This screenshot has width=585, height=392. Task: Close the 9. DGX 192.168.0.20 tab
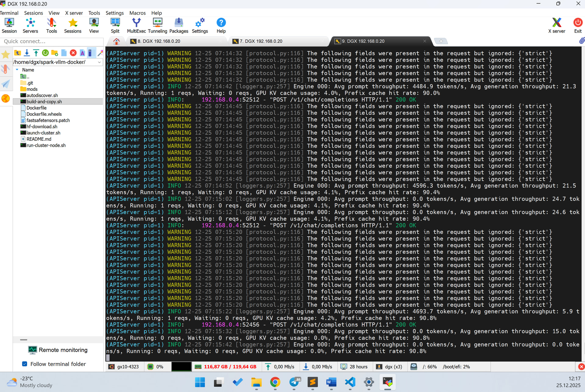[425, 41]
